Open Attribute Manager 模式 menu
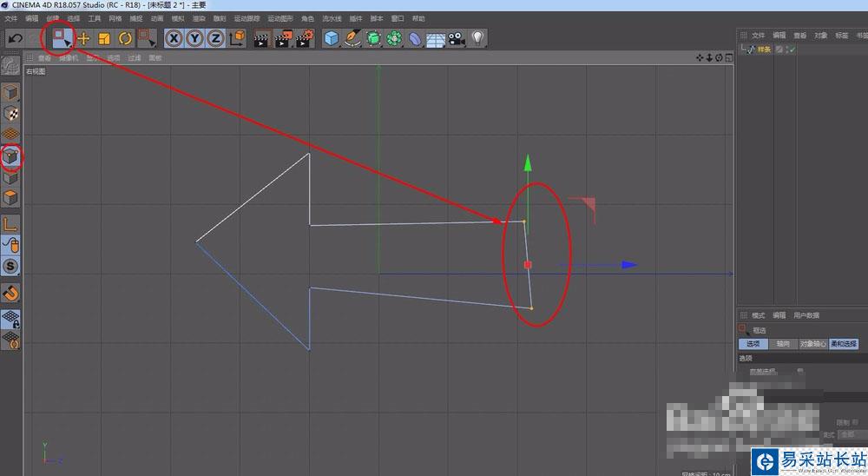This screenshot has height=476, width=868. (758, 315)
